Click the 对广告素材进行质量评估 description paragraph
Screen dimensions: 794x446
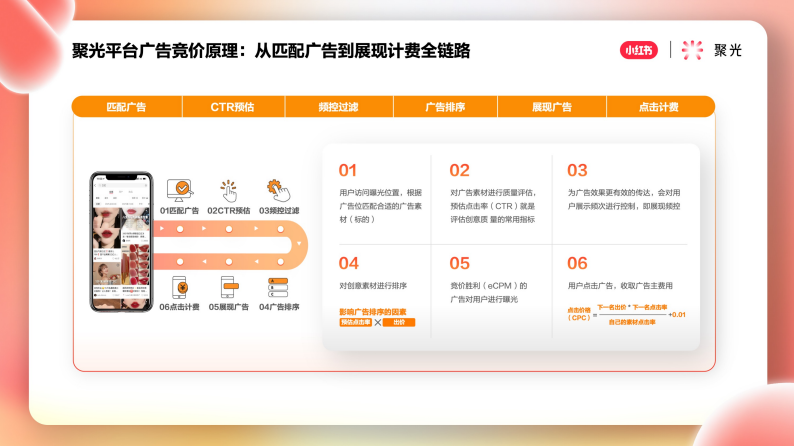pos(493,206)
